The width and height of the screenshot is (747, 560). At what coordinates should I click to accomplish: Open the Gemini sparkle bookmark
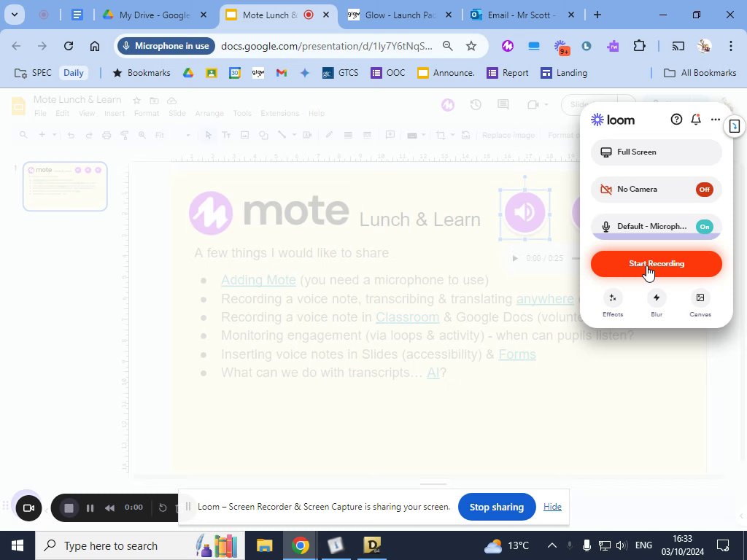pos(305,73)
